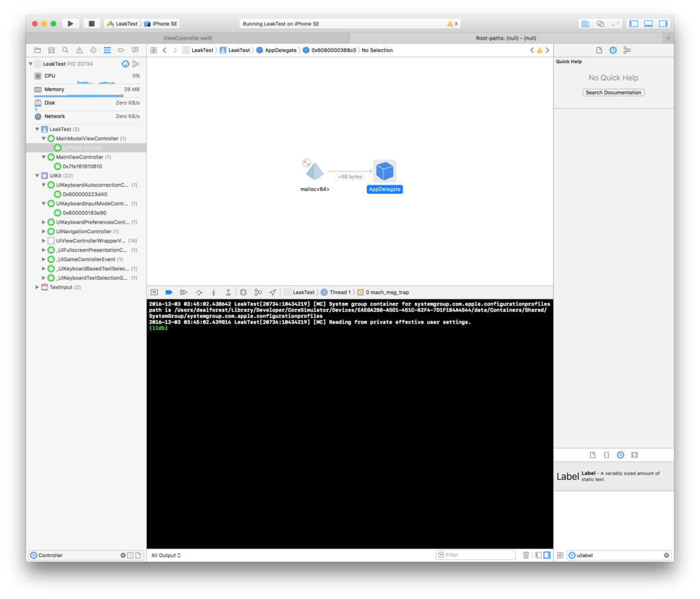The height and width of the screenshot is (599, 700).
Task: Select the Object library icon
Action: pos(621,455)
